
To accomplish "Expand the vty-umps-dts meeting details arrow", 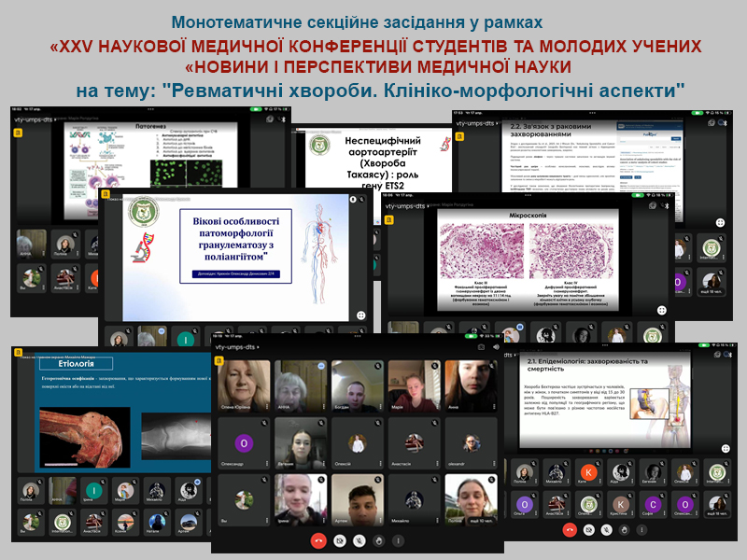I will 259,347.
